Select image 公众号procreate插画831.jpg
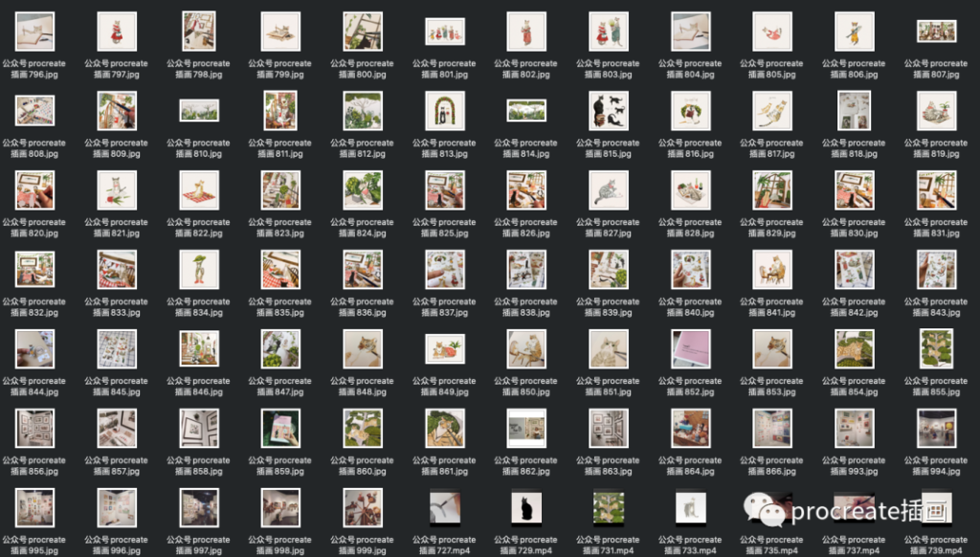The image size is (980, 557). [937, 189]
